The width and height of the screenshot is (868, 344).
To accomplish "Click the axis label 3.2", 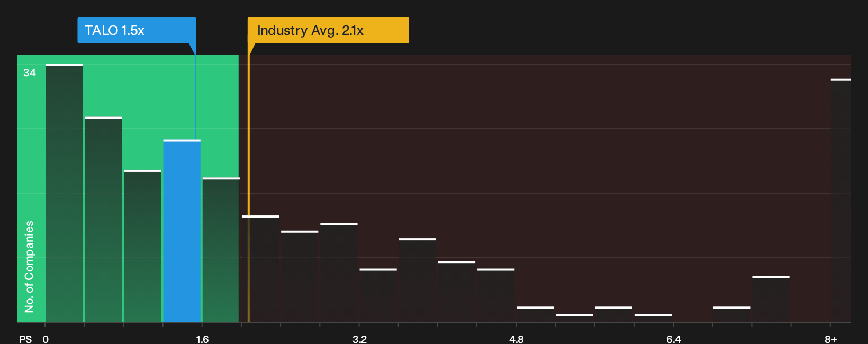I will click(x=359, y=339).
